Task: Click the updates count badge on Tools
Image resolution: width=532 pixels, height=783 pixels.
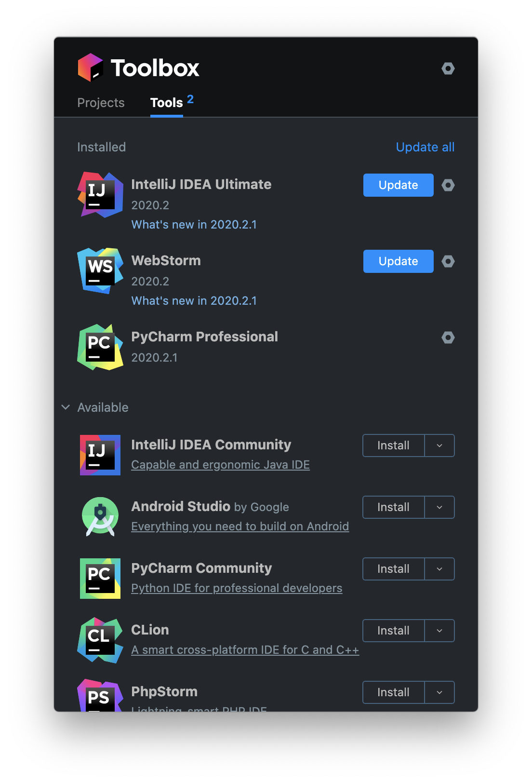Action: 190,99
